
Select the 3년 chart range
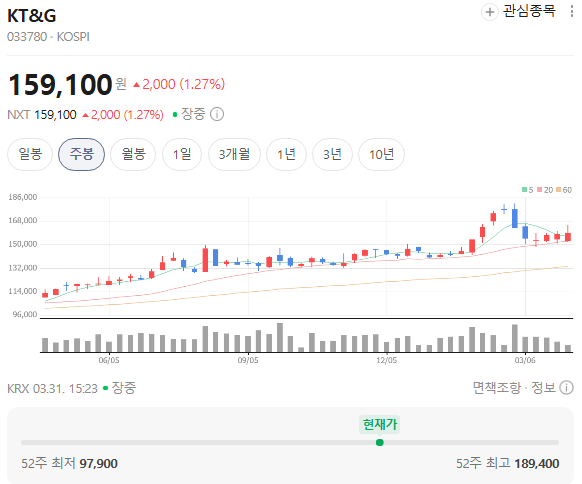[x=332, y=154]
